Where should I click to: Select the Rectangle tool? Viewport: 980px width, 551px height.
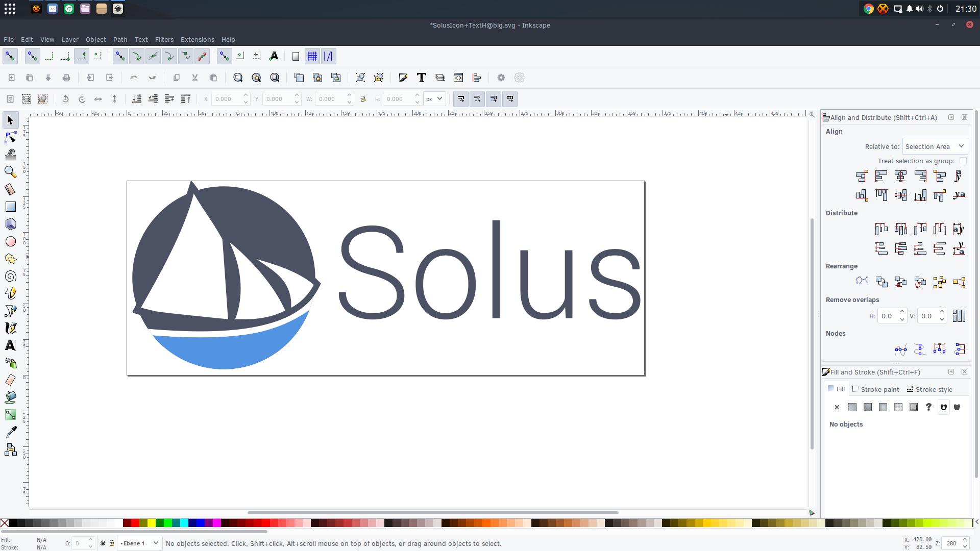coord(10,207)
